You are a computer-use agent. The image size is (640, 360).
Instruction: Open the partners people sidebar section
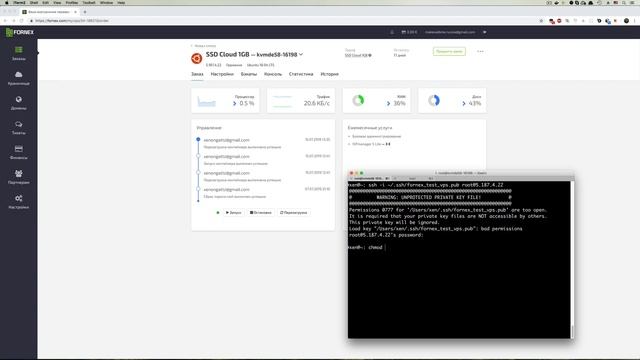(18, 177)
